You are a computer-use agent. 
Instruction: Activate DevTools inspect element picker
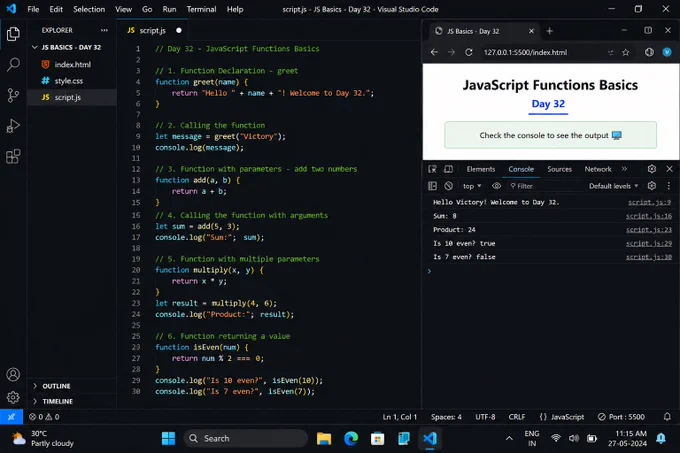click(432, 169)
